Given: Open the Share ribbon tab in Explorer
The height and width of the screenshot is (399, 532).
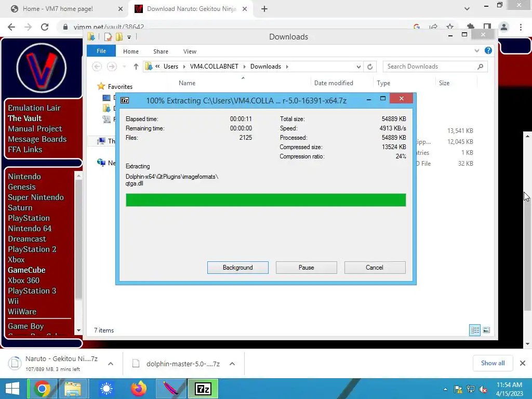Looking at the screenshot, I should (161, 51).
